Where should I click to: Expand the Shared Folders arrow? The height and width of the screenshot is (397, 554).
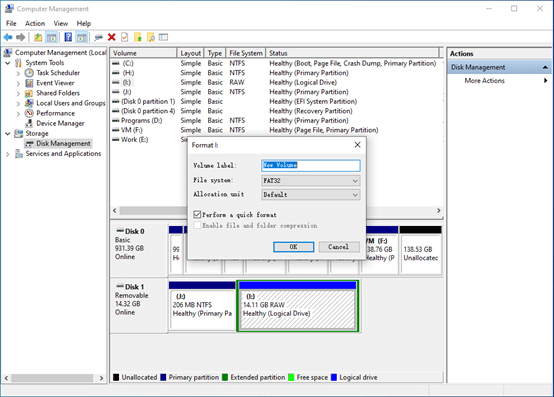(18, 93)
